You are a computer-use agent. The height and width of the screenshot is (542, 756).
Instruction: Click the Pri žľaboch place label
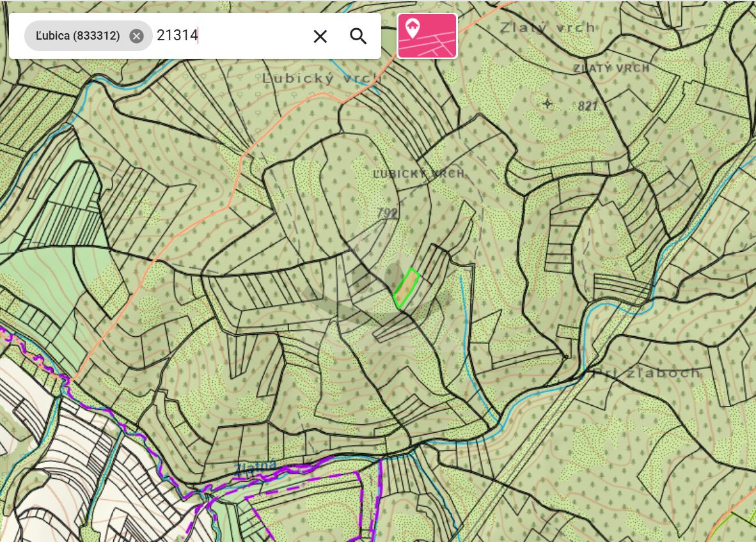tap(646, 373)
